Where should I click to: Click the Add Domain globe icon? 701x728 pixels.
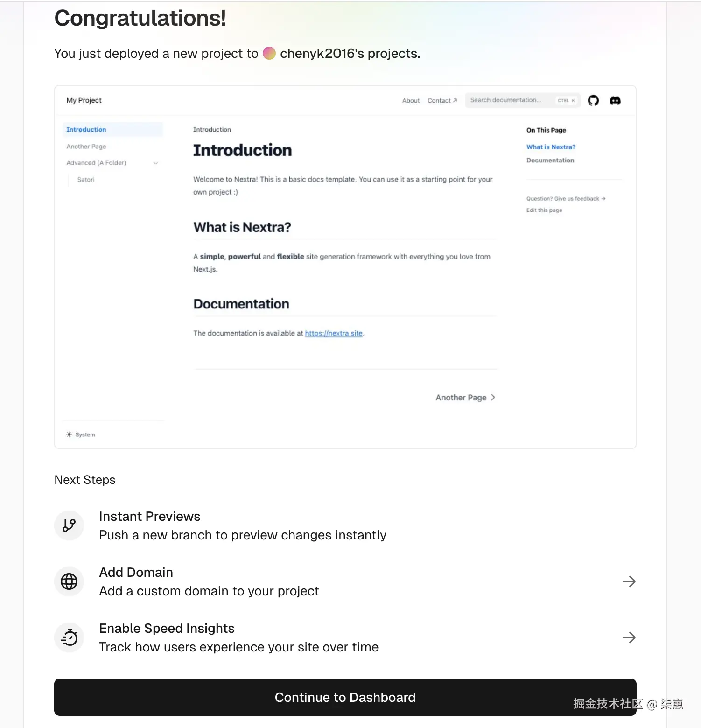pos(69,581)
